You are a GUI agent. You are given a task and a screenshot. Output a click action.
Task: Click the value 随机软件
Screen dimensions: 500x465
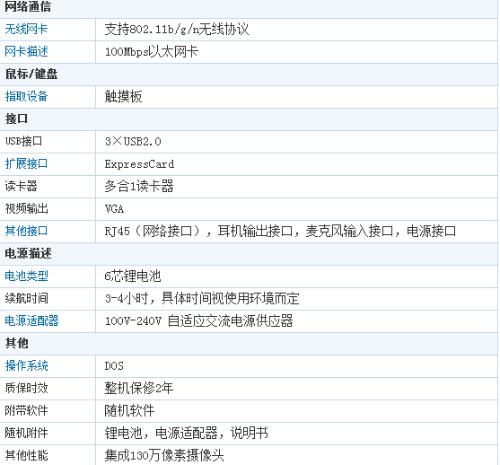click(129, 411)
